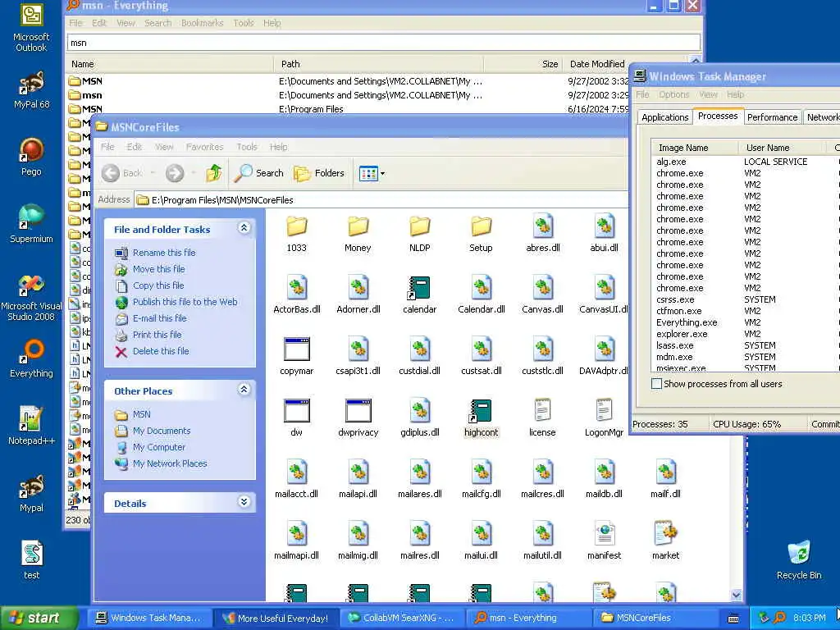Select the Setup folder icon
The image size is (840, 630).
click(x=481, y=234)
